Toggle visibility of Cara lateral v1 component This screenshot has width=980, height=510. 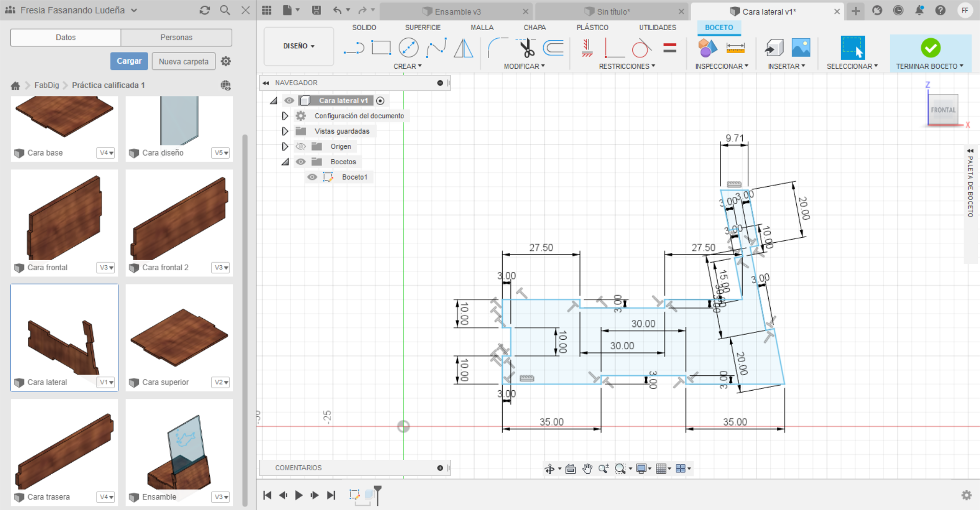coord(289,100)
